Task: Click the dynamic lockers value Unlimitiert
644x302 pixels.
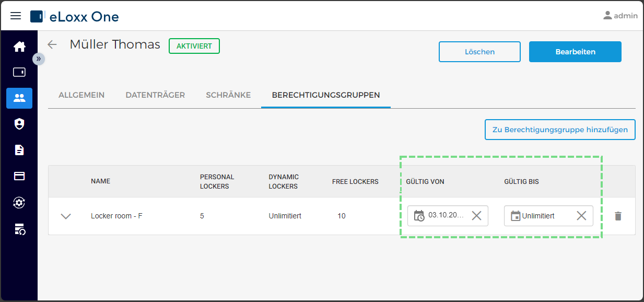Action: point(285,216)
